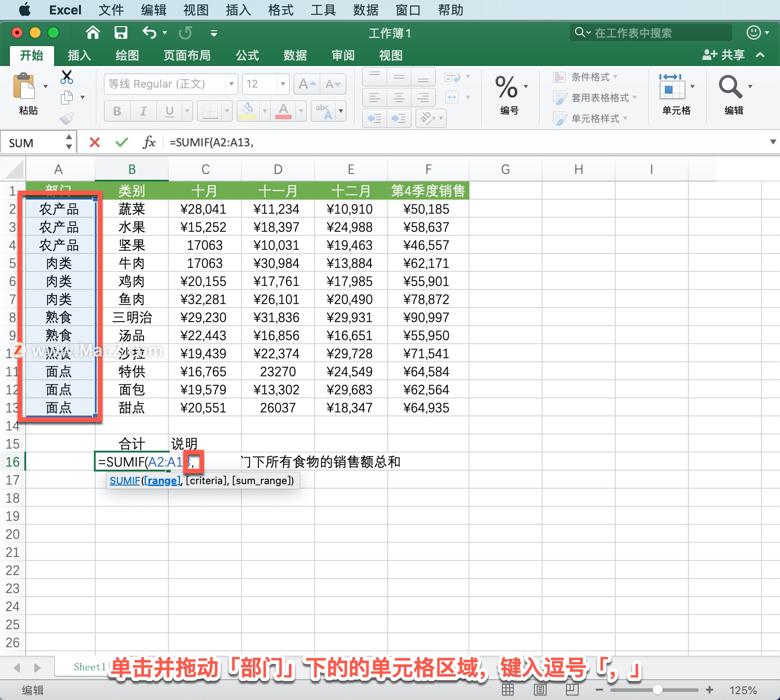Open the Customize Quick Access Toolbar arrow
Screen dimensions: 780x700
pyautogui.click(x=214, y=33)
